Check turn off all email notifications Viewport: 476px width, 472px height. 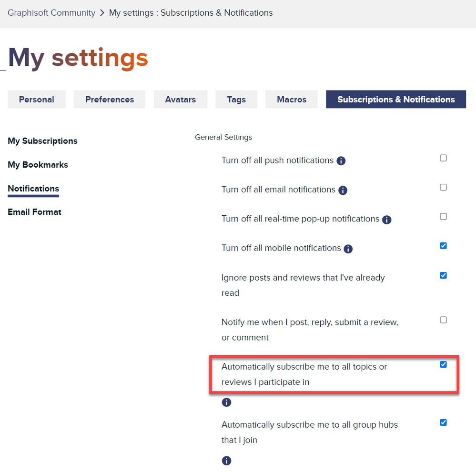443,187
